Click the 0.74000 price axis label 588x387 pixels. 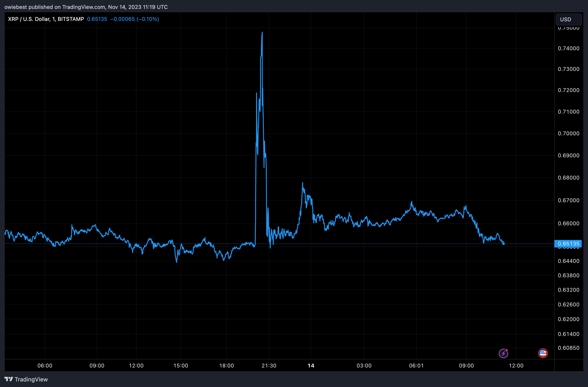[568, 48]
